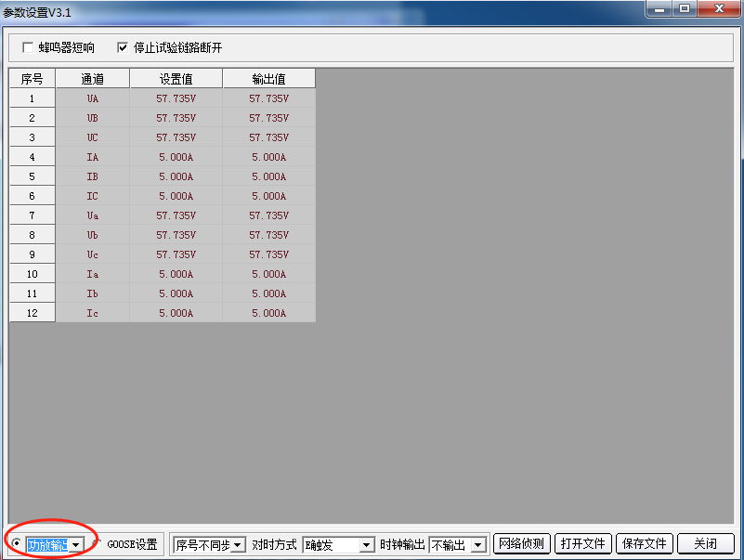Select the 功放输出 radio button
This screenshot has width=744, height=560.
[18, 544]
